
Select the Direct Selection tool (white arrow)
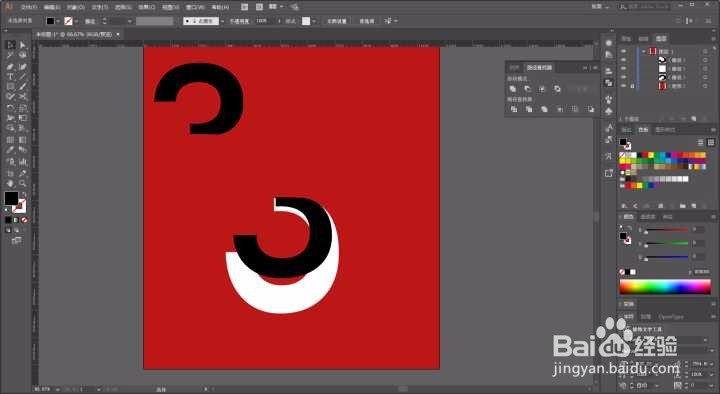pos(22,45)
